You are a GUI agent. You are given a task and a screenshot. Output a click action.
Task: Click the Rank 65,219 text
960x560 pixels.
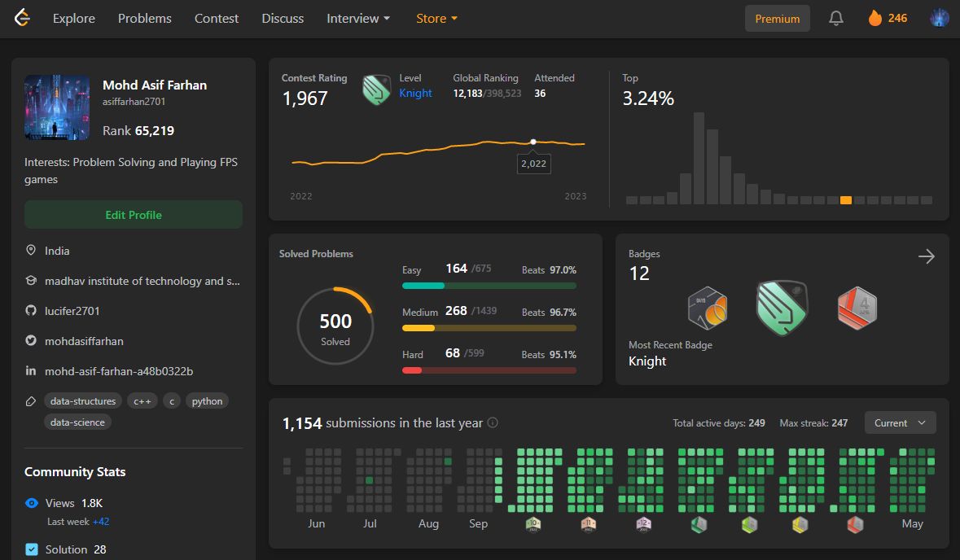pos(138,130)
